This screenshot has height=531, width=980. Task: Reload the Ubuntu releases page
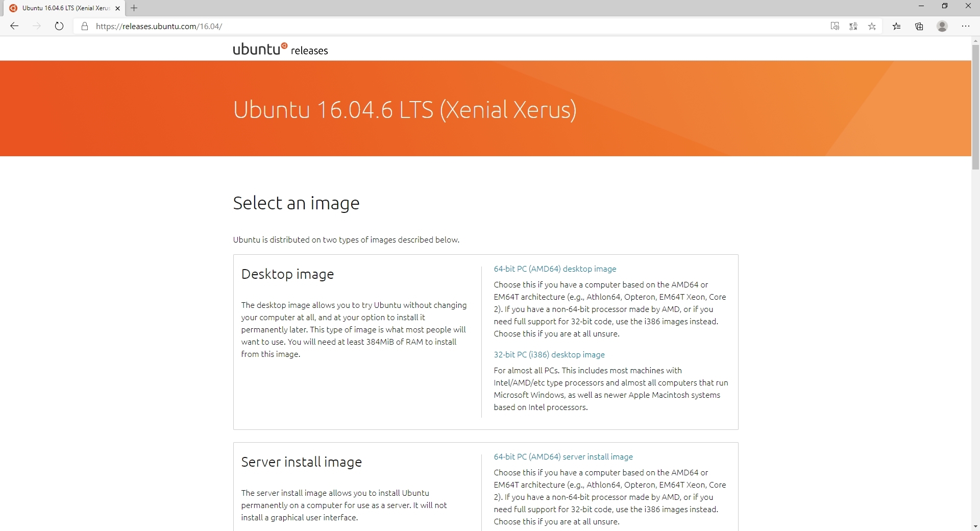tap(59, 26)
